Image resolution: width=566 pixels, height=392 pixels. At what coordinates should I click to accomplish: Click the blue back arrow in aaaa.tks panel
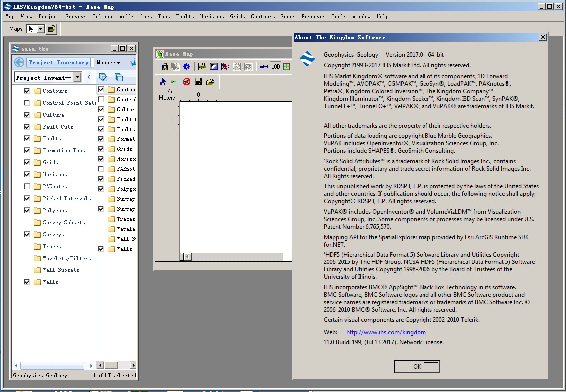click(19, 62)
